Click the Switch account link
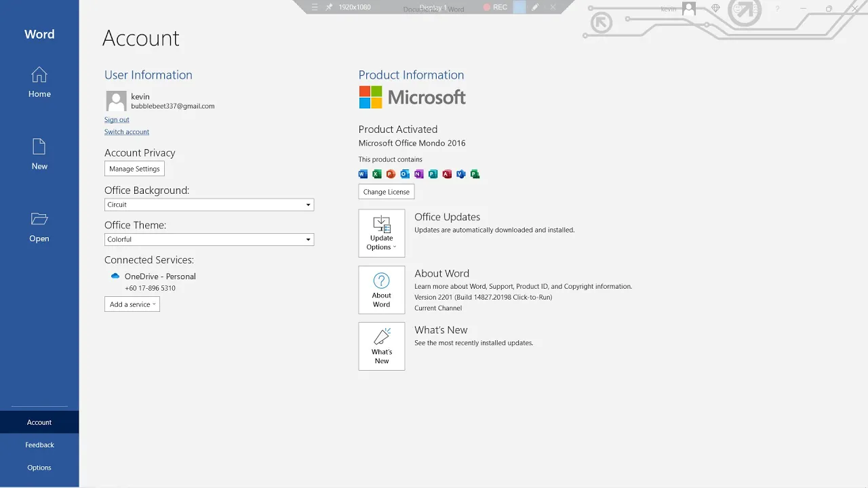Screen dimensions: 868x488 pos(127,131)
